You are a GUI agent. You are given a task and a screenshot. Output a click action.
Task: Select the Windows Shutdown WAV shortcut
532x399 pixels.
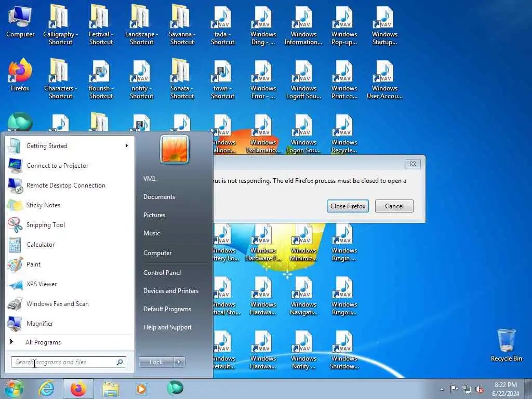click(344, 350)
